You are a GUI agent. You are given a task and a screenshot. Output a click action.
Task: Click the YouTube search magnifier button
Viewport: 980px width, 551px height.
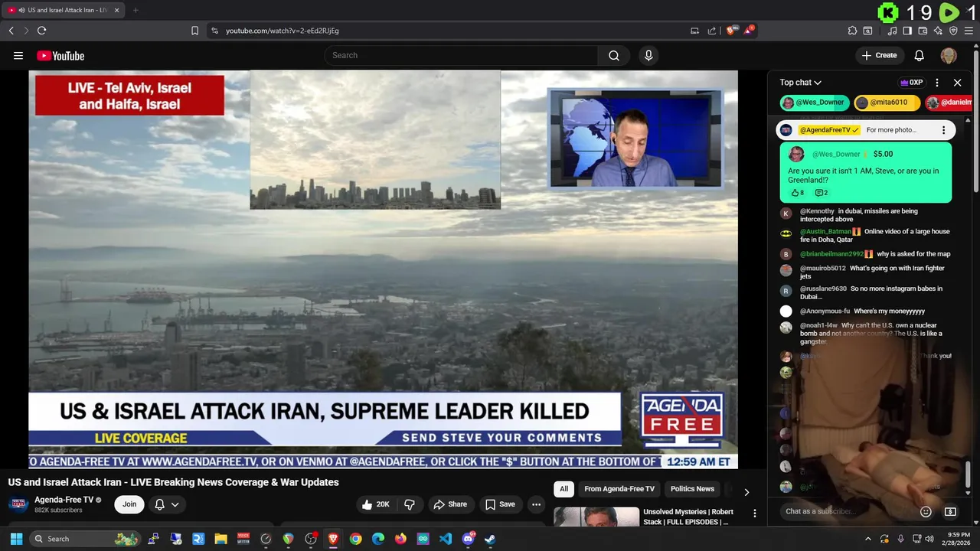click(x=614, y=55)
